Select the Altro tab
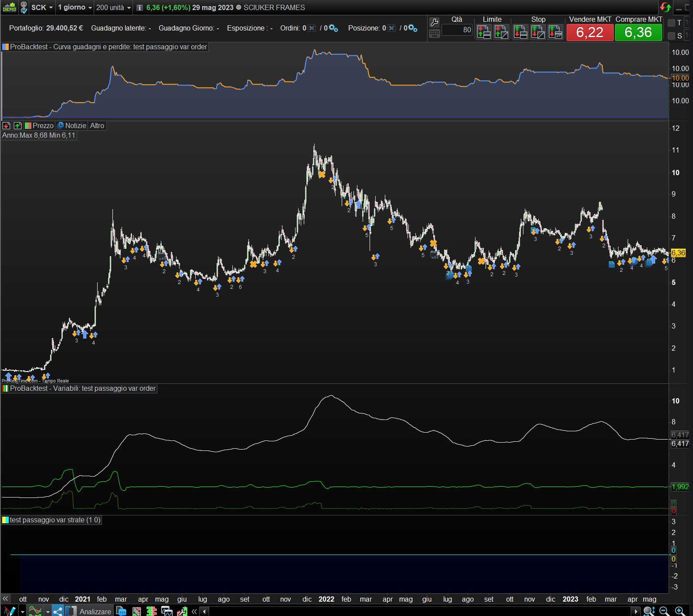This screenshot has height=616, width=693. click(97, 125)
